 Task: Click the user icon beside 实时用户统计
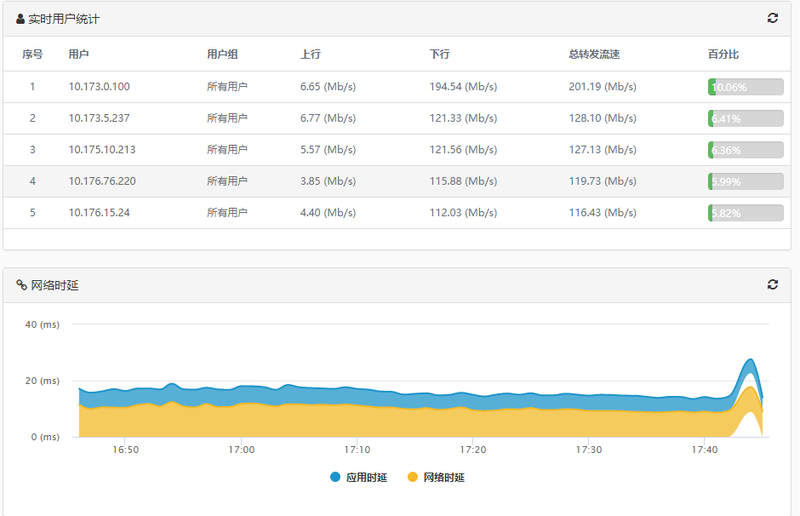coord(20,19)
